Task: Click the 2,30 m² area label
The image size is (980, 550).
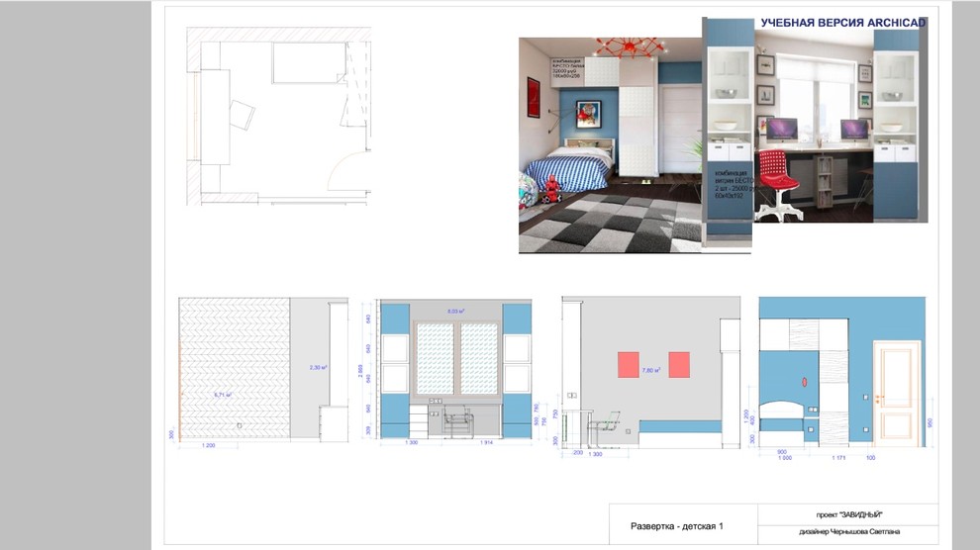Action: (318, 367)
